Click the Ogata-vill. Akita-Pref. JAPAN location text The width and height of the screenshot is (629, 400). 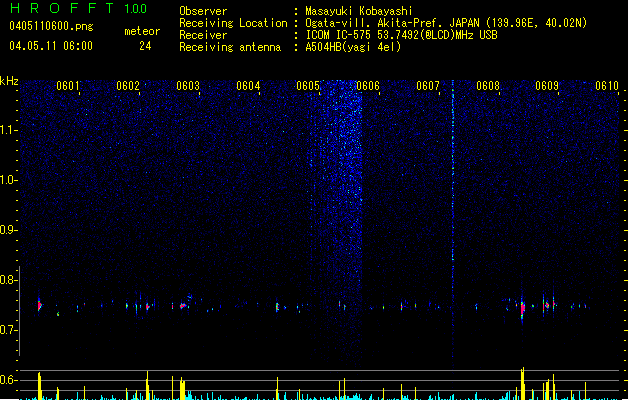coord(446,23)
